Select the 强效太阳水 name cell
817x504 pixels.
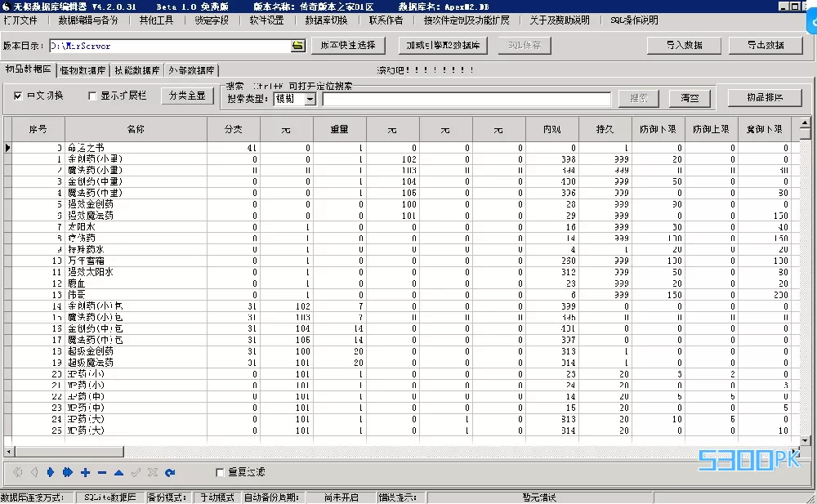pos(136,272)
